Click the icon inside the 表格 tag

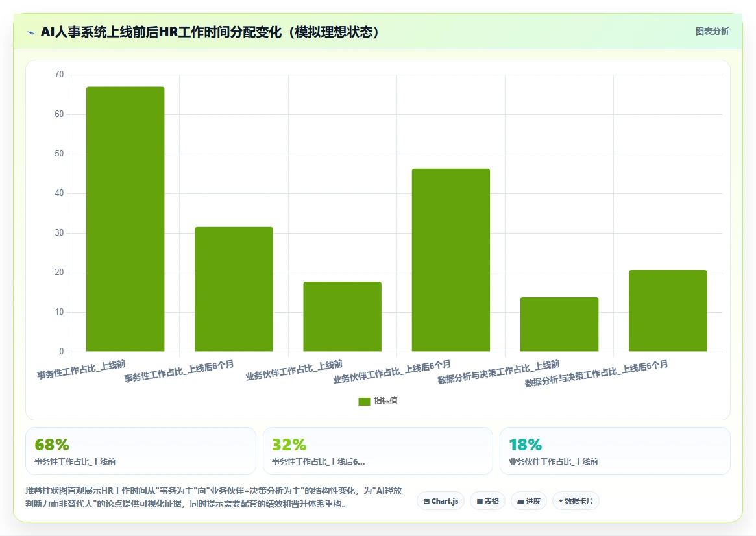tap(480, 502)
